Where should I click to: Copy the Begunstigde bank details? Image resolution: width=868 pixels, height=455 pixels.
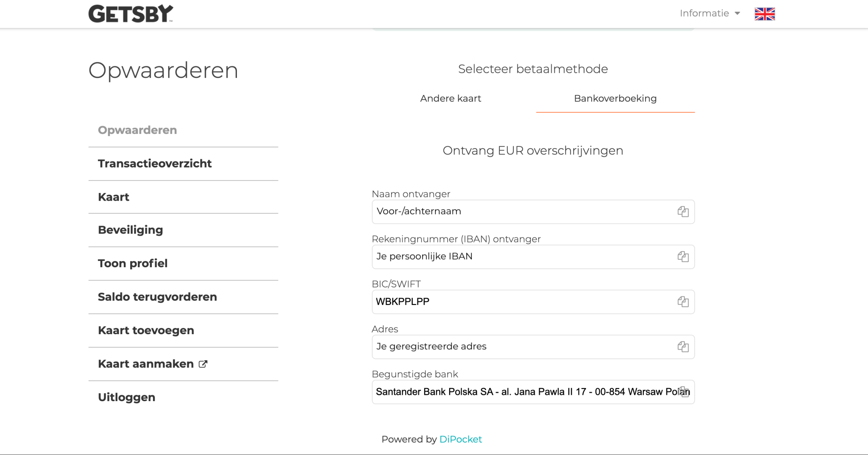tap(684, 392)
